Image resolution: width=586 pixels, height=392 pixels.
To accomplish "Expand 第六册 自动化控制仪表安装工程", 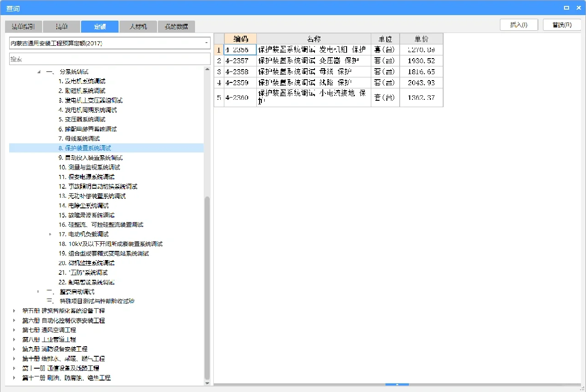I will [x=13, y=320].
